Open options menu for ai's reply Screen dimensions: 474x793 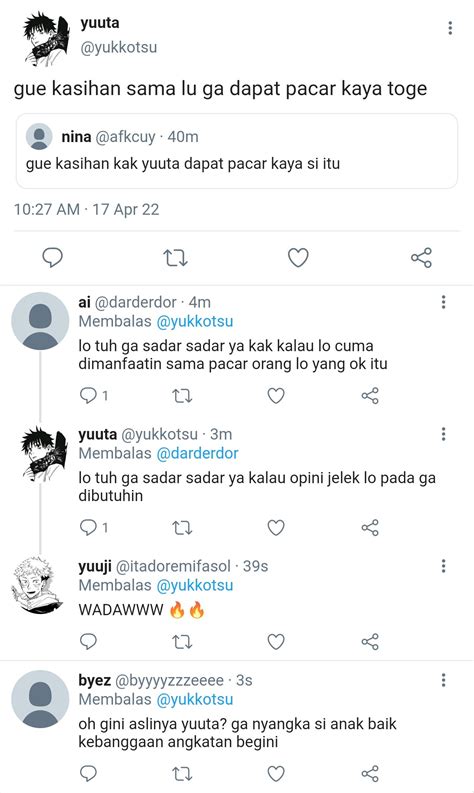click(x=443, y=302)
